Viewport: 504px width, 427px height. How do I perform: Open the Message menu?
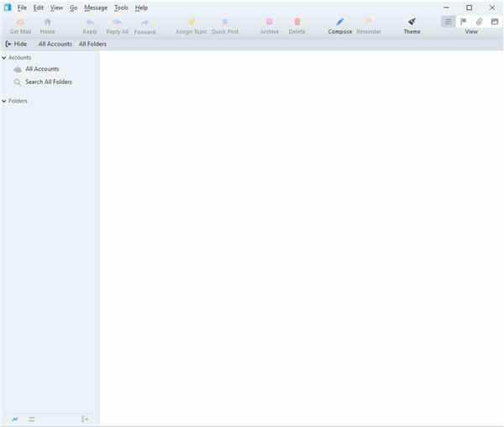click(x=96, y=8)
